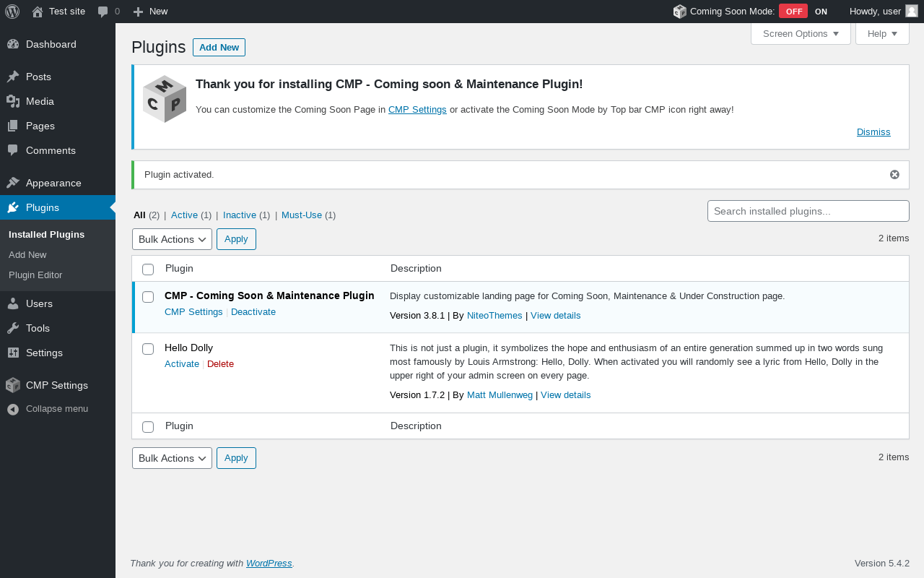The image size is (924, 578).
Task: Expand the Screen Options panel
Action: point(801,34)
